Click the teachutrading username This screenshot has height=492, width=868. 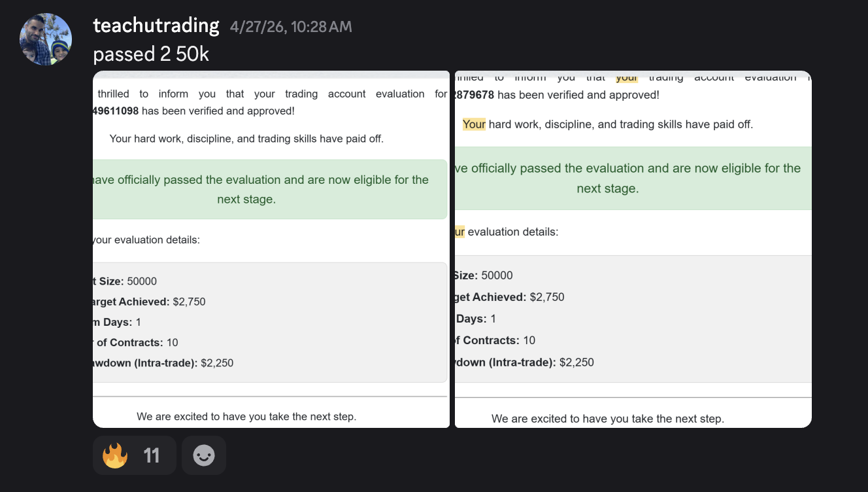156,26
